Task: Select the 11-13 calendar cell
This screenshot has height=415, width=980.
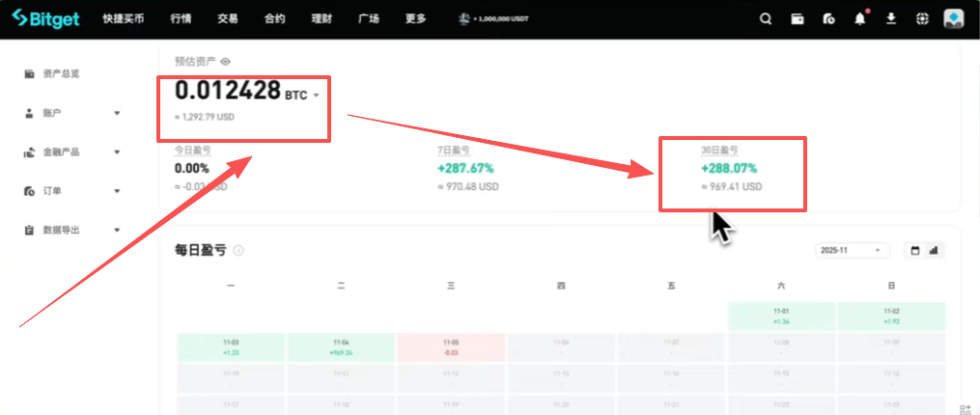Action: [561, 378]
